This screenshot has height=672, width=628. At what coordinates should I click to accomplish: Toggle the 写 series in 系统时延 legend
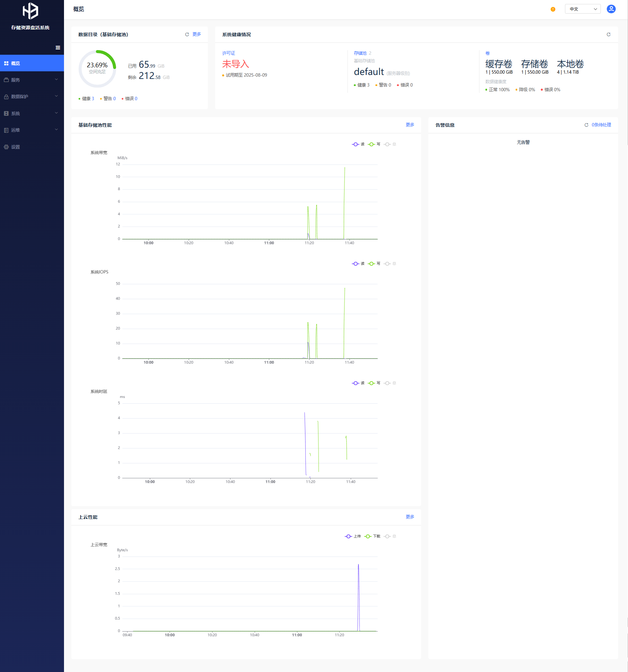[374, 383]
